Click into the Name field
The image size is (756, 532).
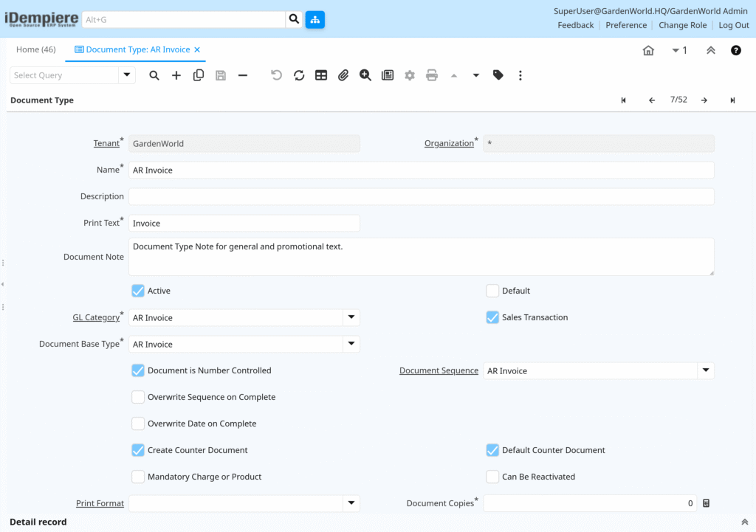(x=421, y=170)
